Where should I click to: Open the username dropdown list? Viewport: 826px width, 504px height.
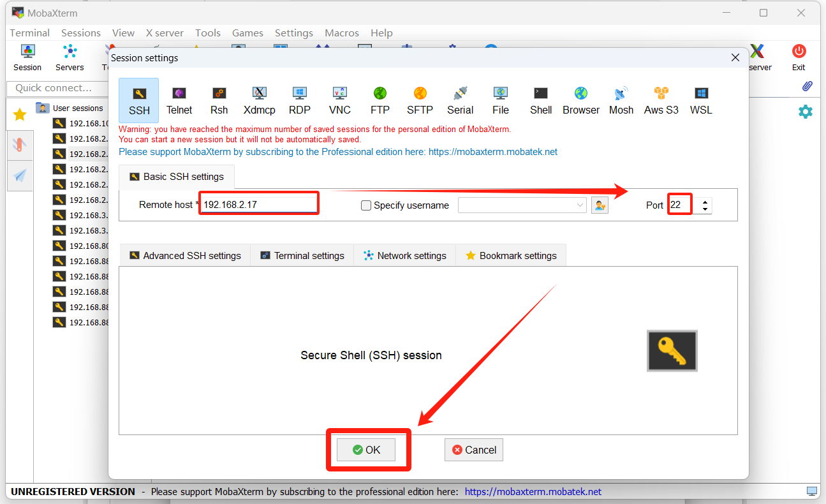click(x=580, y=205)
